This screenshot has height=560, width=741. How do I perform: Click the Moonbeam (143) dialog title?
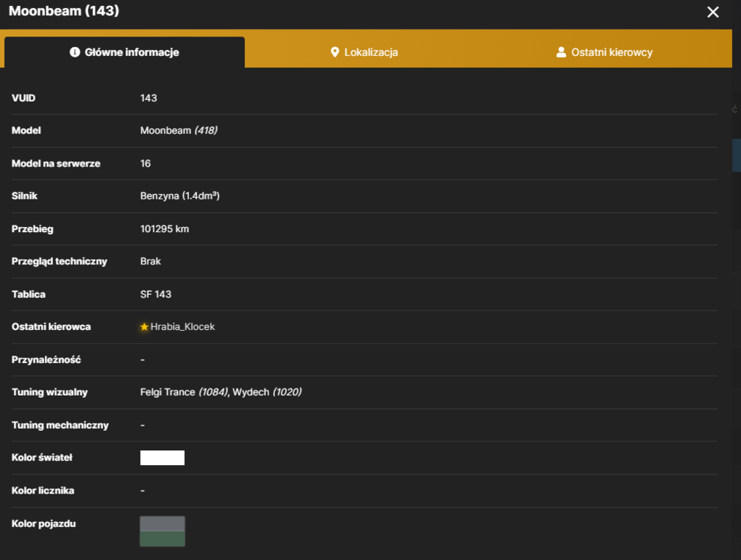(x=63, y=11)
